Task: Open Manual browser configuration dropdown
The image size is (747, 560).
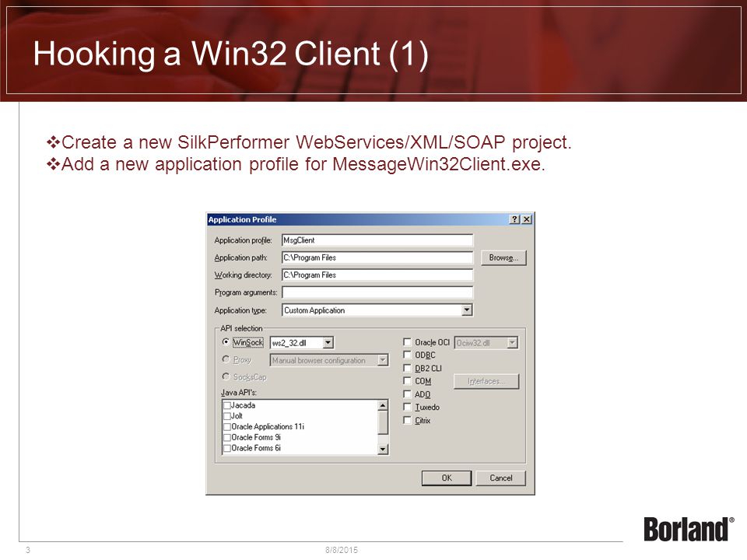Action: [383, 360]
